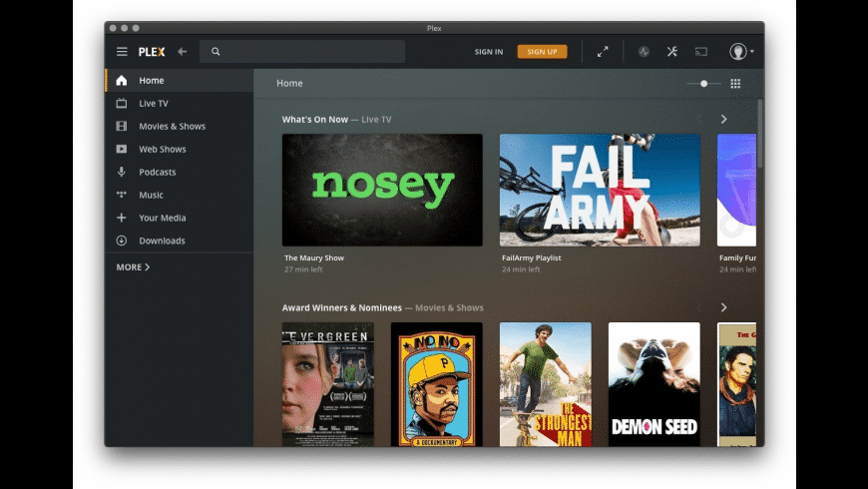The image size is (868, 489).
Task: Open Web Shows in the sidebar
Action: point(180,149)
